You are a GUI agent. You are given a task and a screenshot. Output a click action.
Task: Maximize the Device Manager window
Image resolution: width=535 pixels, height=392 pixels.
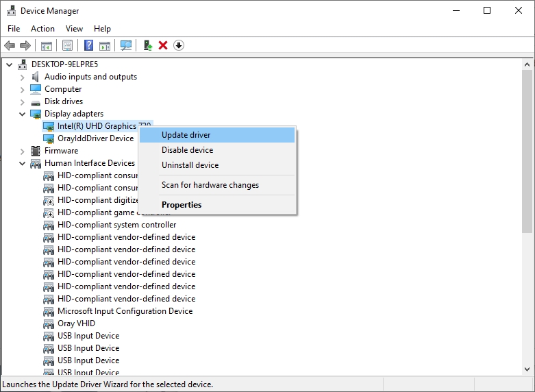(487, 10)
